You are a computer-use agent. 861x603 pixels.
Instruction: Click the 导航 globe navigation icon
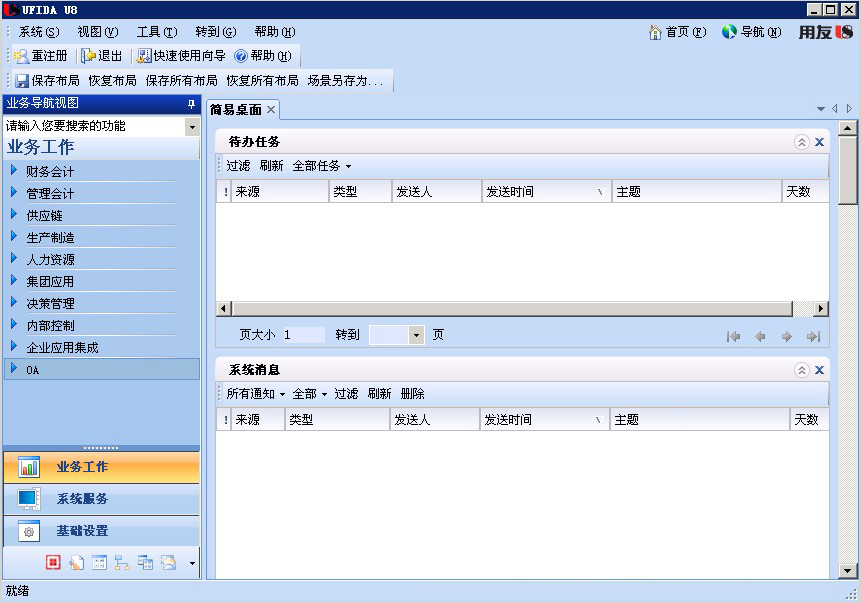(x=728, y=31)
